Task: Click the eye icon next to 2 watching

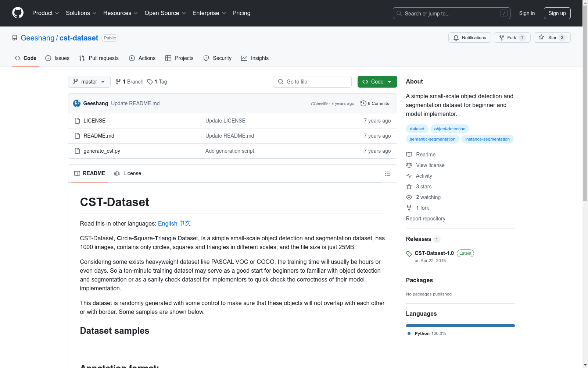Action: click(x=409, y=197)
